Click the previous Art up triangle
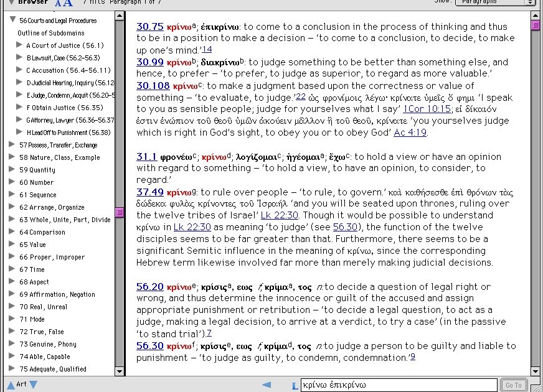Image resolution: width=543 pixels, height=392 pixels. click(11, 385)
